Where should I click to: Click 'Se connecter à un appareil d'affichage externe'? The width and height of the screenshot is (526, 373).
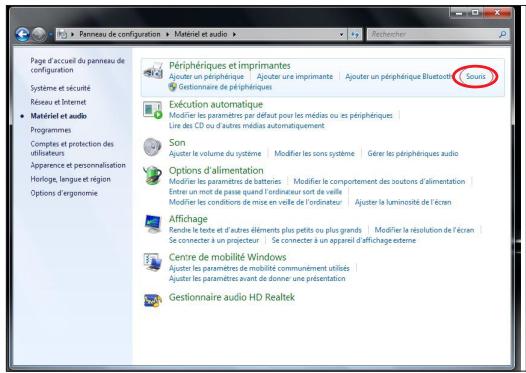tap(344, 241)
